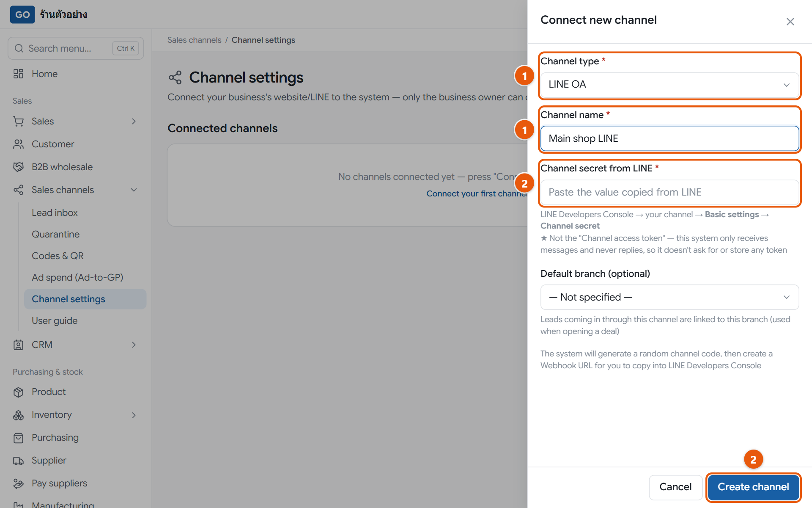Click the Create channel button

[753, 487]
